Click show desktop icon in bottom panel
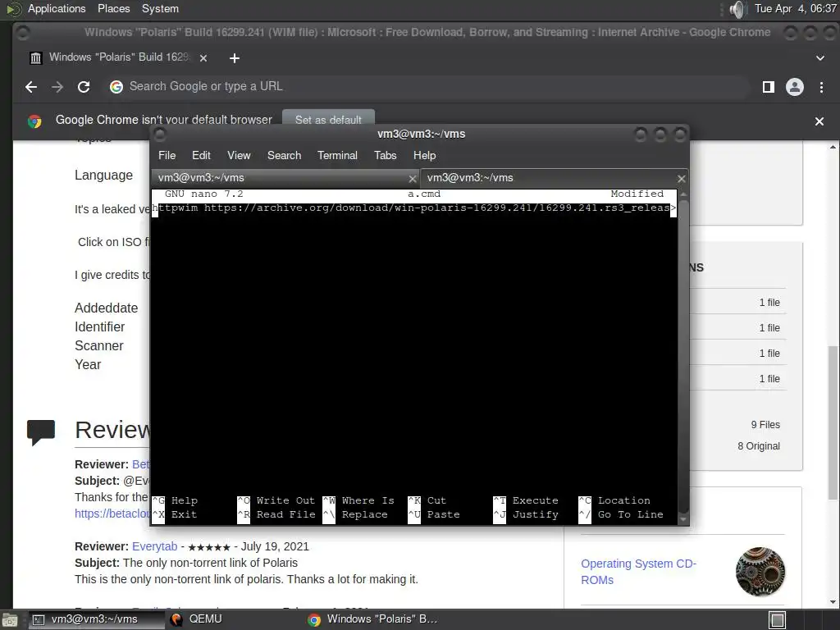 10,620
